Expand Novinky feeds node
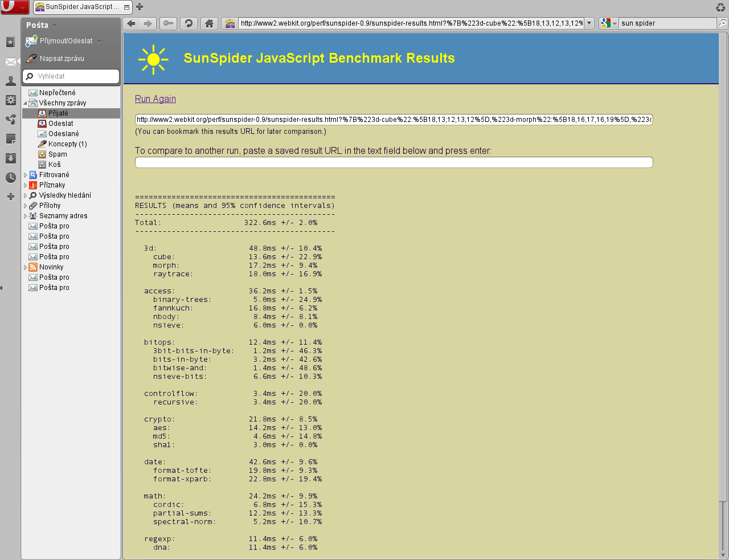729x560 pixels. [25, 267]
